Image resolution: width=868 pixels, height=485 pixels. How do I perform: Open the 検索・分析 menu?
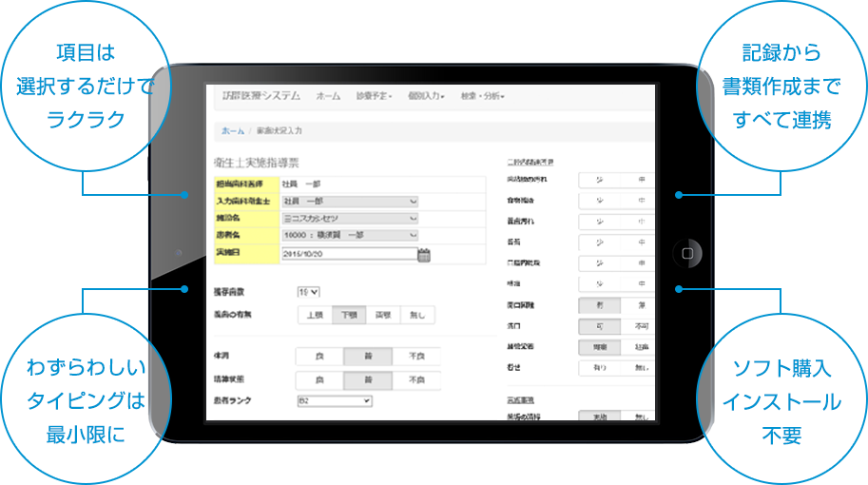(x=482, y=97)
